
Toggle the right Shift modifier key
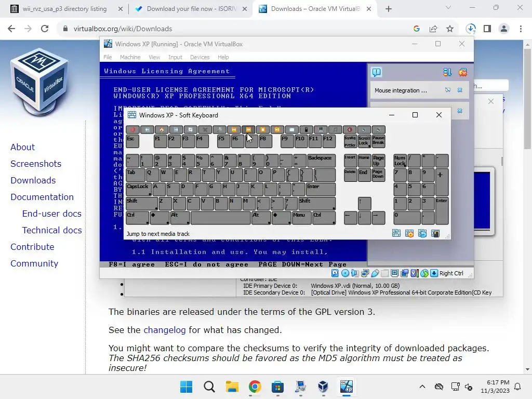317,204
